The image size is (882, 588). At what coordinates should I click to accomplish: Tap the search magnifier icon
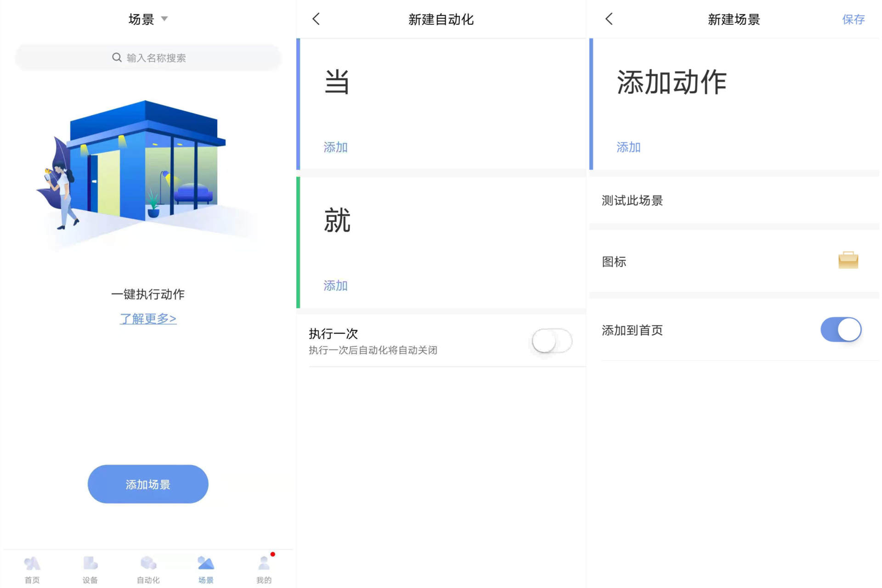point(116,57)
